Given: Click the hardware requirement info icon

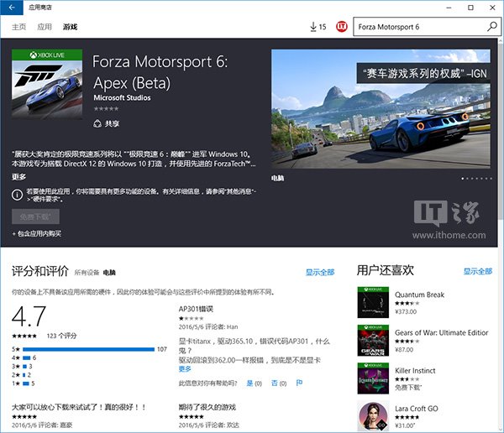Looking at the screenshot, I should tap(17, 195).
